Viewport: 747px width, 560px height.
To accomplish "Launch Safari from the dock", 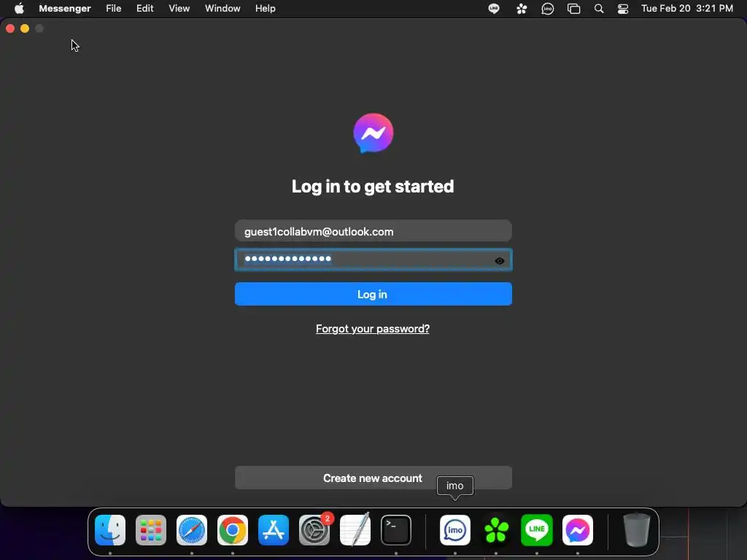I will (x=192, y=530).
